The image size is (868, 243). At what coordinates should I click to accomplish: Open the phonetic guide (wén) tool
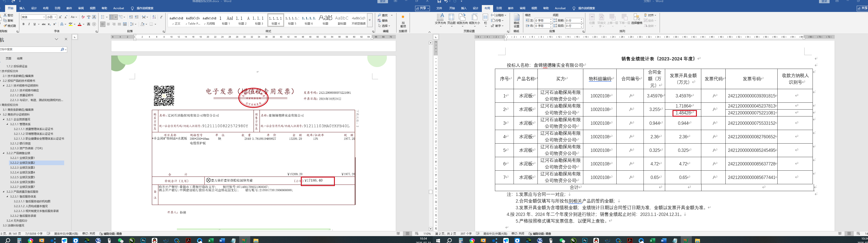click(x=89, y=17)
